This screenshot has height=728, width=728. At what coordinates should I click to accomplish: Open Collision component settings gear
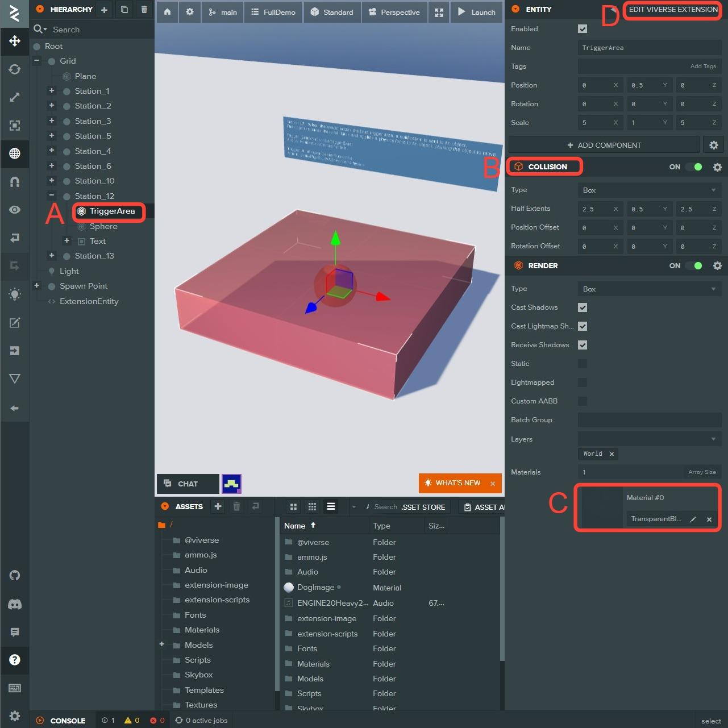tap(717, 167)
